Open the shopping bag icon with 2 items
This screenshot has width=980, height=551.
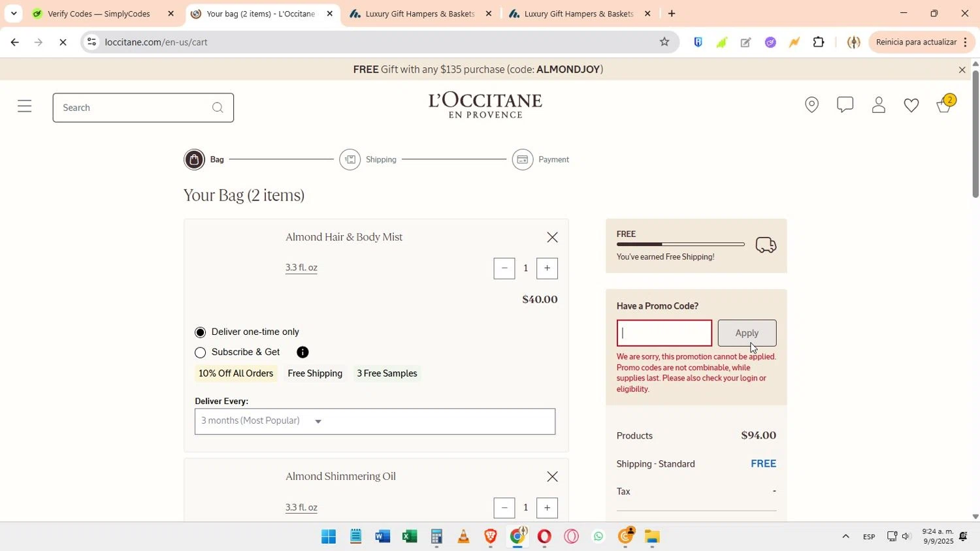(945, 104)
